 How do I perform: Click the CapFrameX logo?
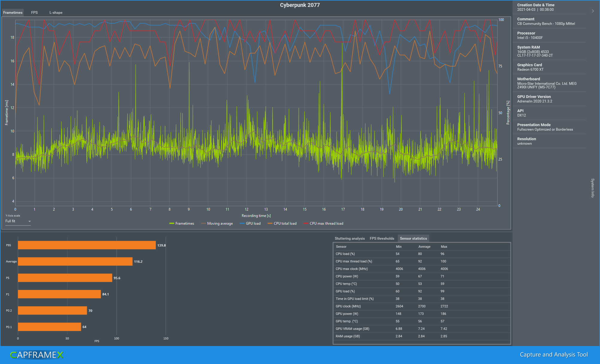37,355
